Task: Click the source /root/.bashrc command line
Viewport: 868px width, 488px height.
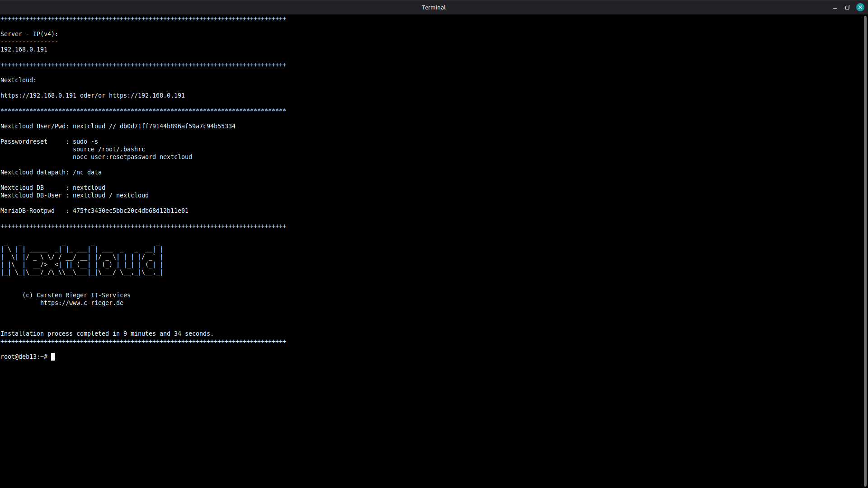Action: click(108, 150)
